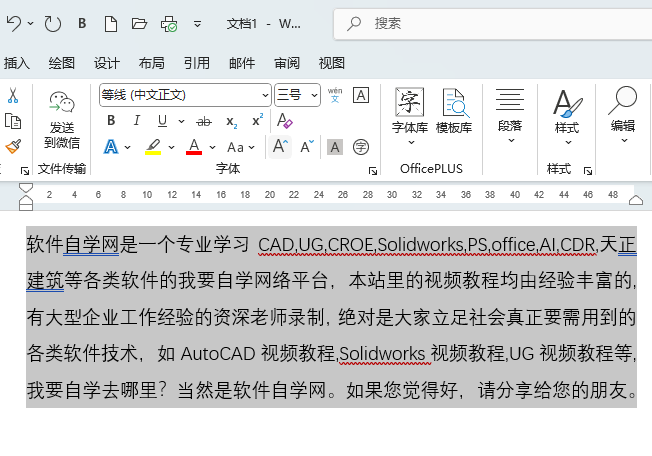Open the 邮件 tab
The height and width of the screenshot is (456, 652).
point(242,63)
